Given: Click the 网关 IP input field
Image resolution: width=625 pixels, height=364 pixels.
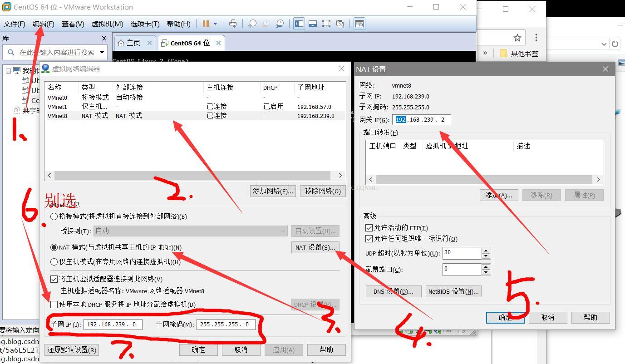Looking at the screenshot, I should point(422,120).
